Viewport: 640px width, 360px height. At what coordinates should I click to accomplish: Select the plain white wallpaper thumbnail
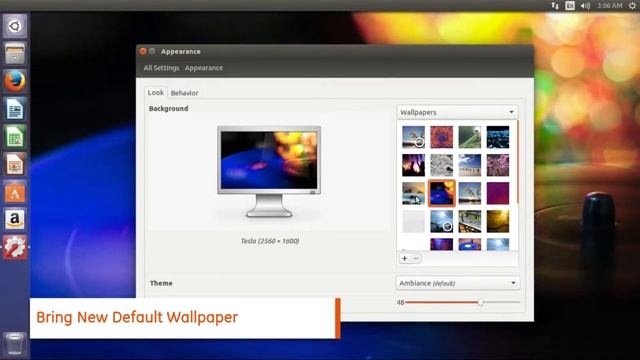[413, 221]
